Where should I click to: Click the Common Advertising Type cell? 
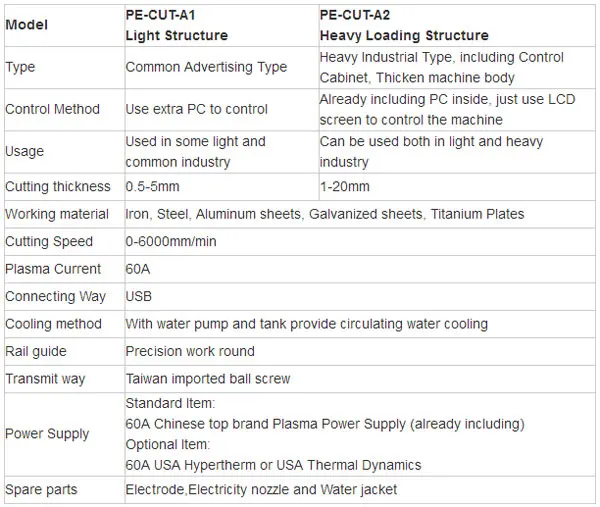pos(222,68)
